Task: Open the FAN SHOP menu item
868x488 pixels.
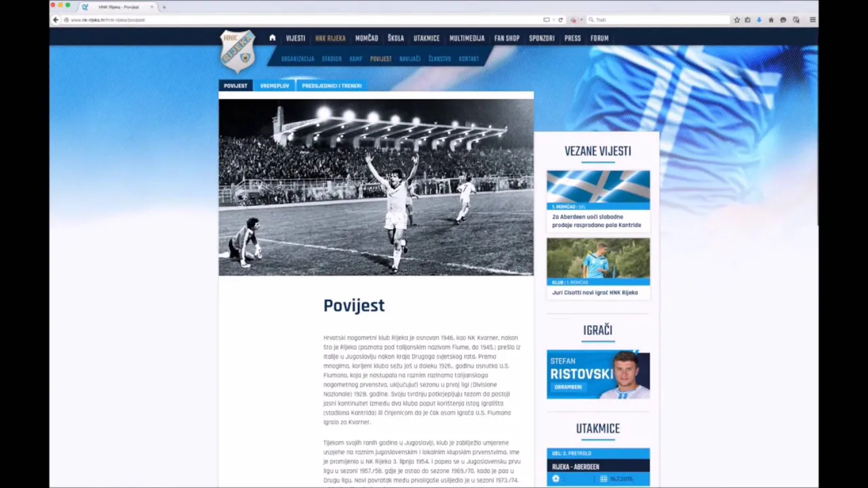Action: pos(507,38)
